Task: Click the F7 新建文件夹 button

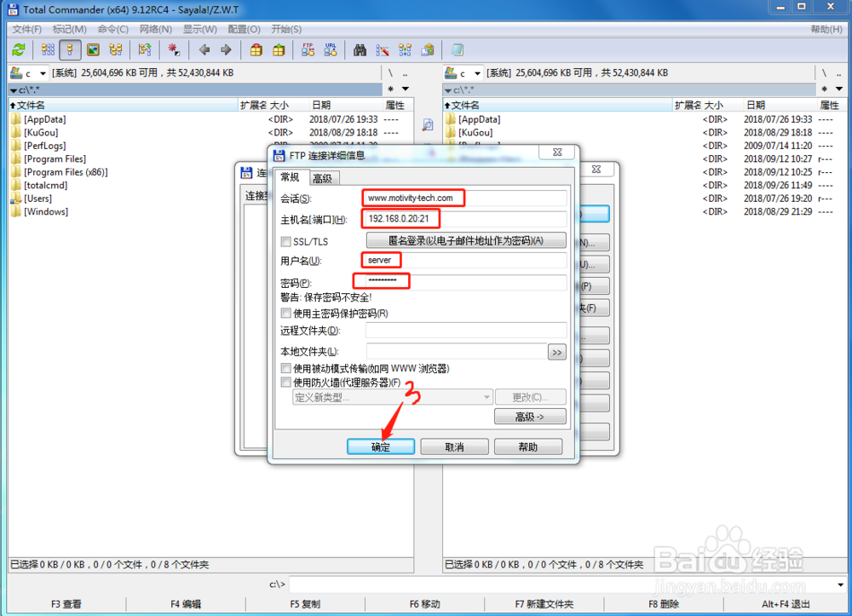Action: [544, 604]
